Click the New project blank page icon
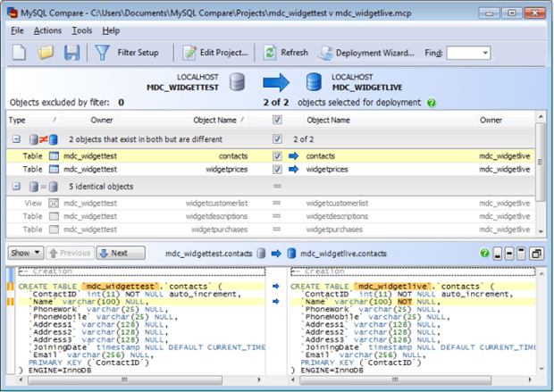 click(x=19, y=53)
